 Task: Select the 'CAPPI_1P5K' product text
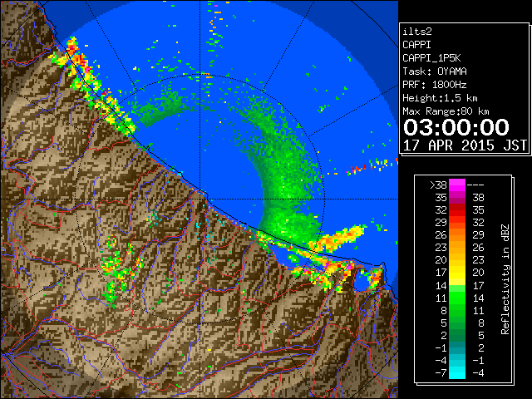(431, 58)
